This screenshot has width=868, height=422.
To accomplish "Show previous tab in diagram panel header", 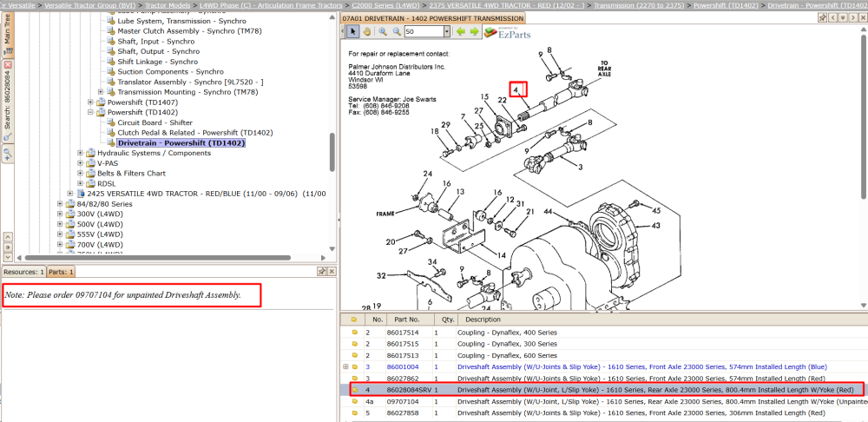I will coord(832,17).
